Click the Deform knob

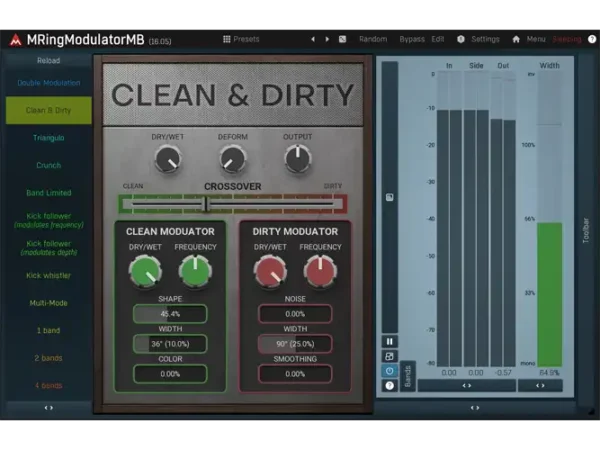coord(233,159)
